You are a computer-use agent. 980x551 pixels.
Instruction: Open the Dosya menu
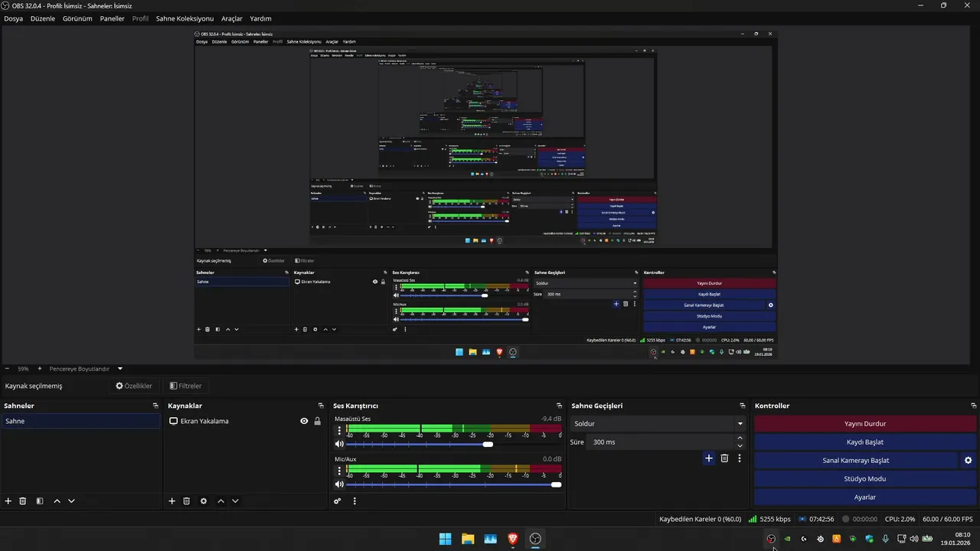[13, 18]
